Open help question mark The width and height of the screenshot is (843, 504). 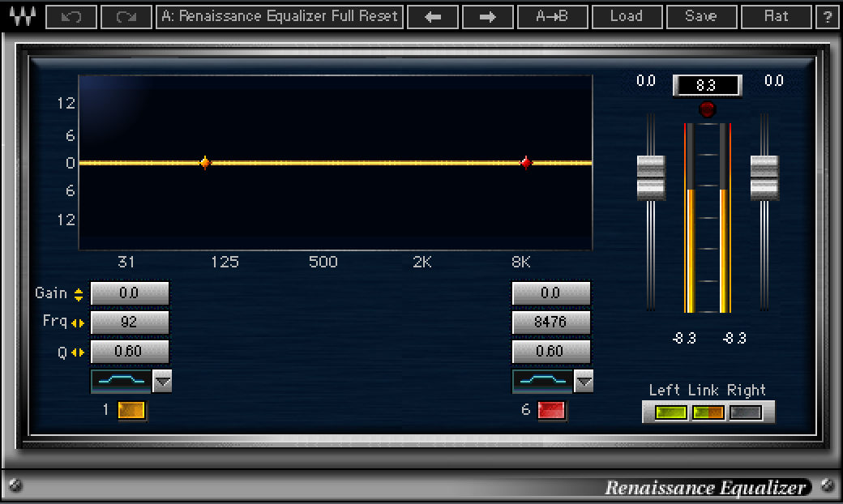[x=828, y=17]
